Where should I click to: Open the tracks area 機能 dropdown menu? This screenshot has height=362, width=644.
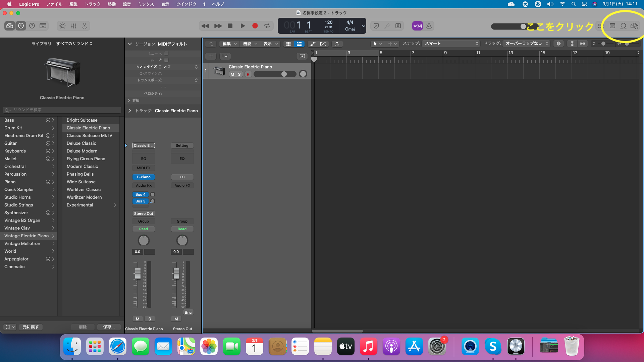250,44
